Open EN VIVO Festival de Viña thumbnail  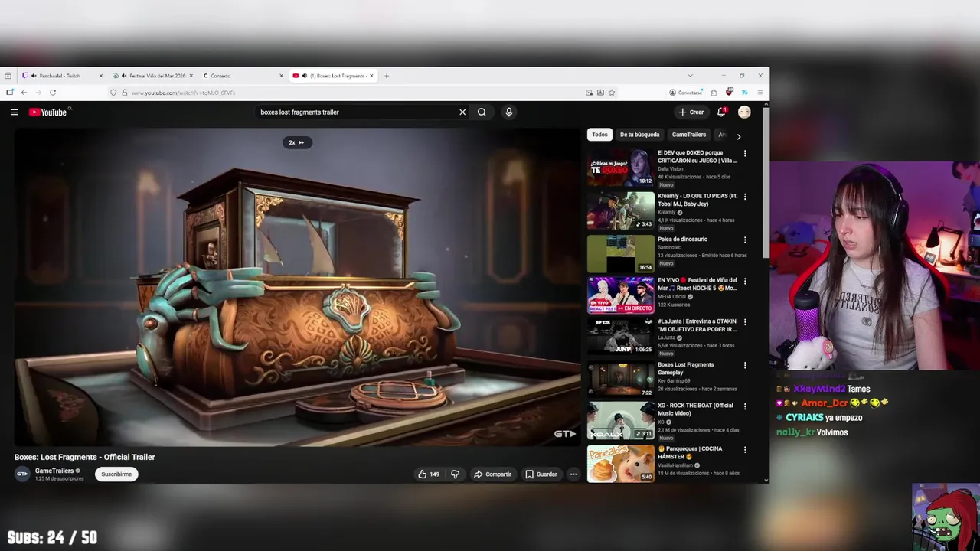click(x=621, y=295)
